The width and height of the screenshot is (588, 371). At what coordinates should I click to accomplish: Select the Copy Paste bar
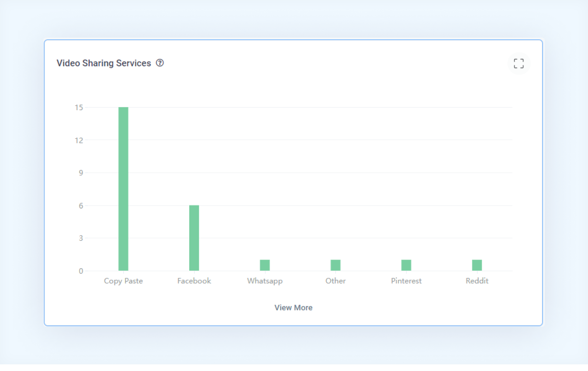(x=123, y=189)
